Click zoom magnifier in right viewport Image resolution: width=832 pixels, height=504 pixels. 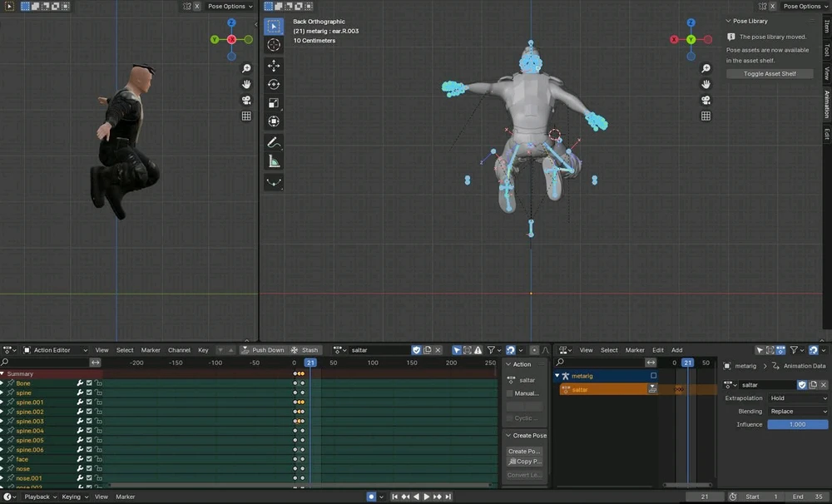pyautogui.click(x=706, y=68)
